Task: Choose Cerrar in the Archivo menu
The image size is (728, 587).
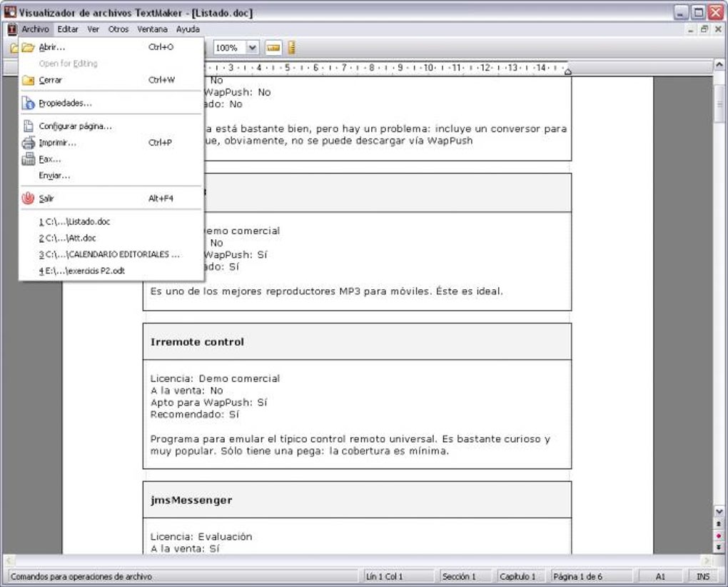Action: click(111, 80)
